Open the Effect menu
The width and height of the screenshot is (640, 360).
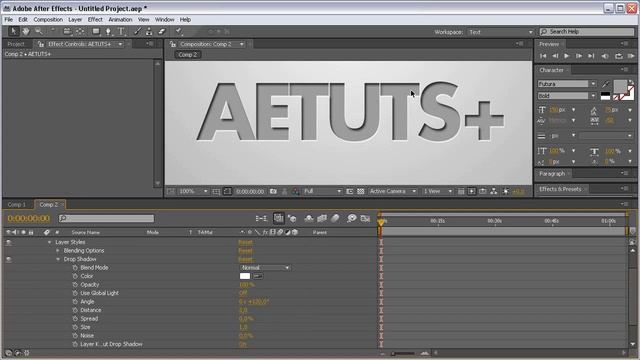click(x=95, y=20)
